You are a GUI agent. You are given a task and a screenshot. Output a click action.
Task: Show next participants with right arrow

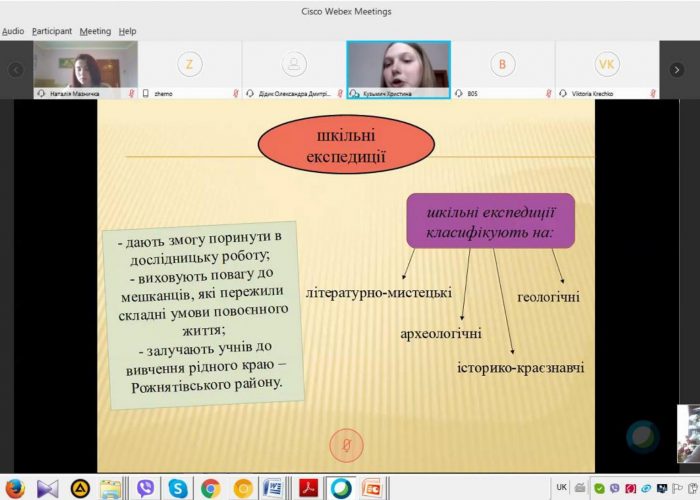(x=676, y=70)
